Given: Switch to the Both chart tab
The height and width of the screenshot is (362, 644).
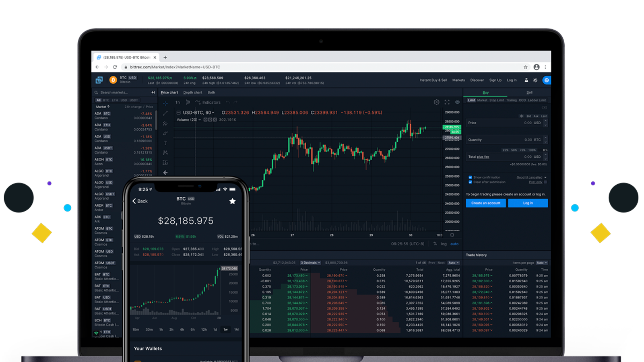Looking at the screenshot, I should [x=211, y=93].
